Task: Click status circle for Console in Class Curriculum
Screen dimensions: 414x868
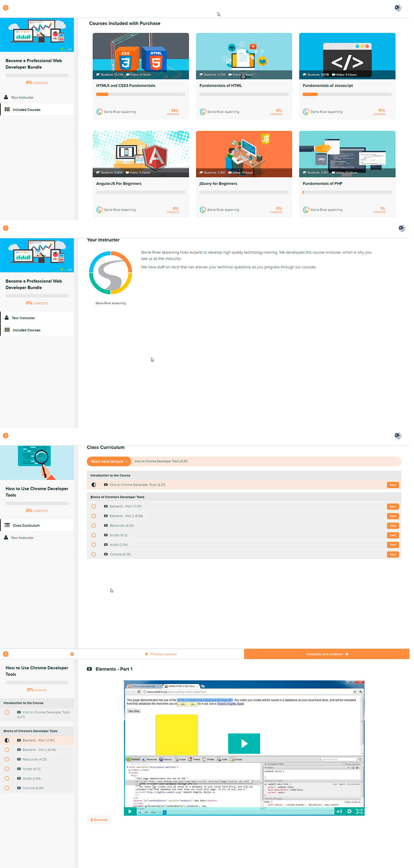Action: coord(93,554)
